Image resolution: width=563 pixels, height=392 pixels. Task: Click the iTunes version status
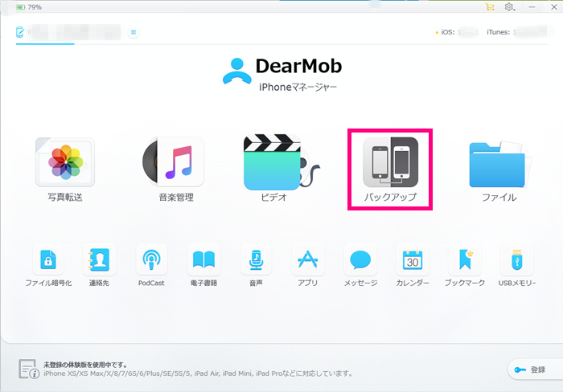516,32
